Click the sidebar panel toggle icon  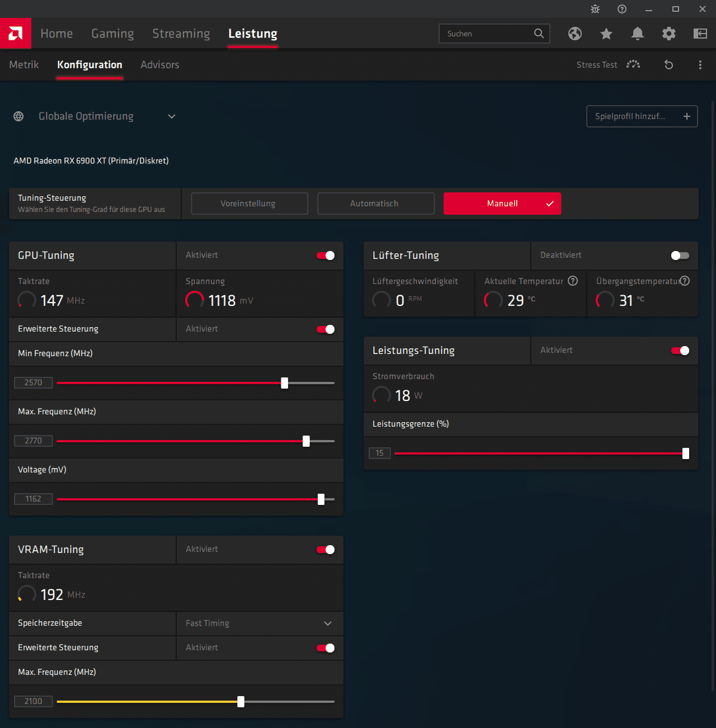700,34
